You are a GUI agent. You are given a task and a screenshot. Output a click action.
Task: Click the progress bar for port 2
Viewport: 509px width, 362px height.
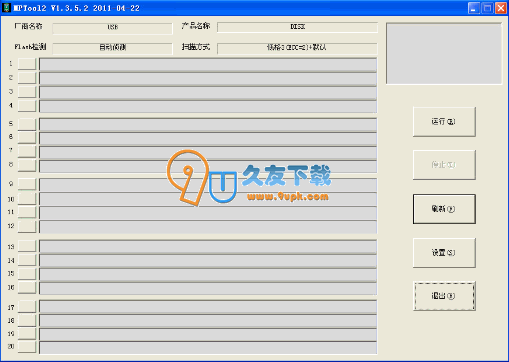[x=208, y=79]
